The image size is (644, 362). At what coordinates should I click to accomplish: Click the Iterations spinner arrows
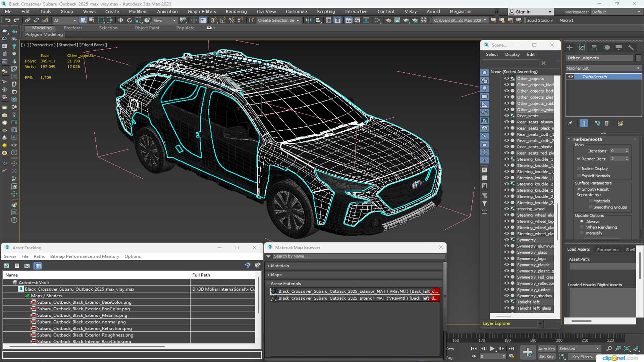(x=627, y=151)
